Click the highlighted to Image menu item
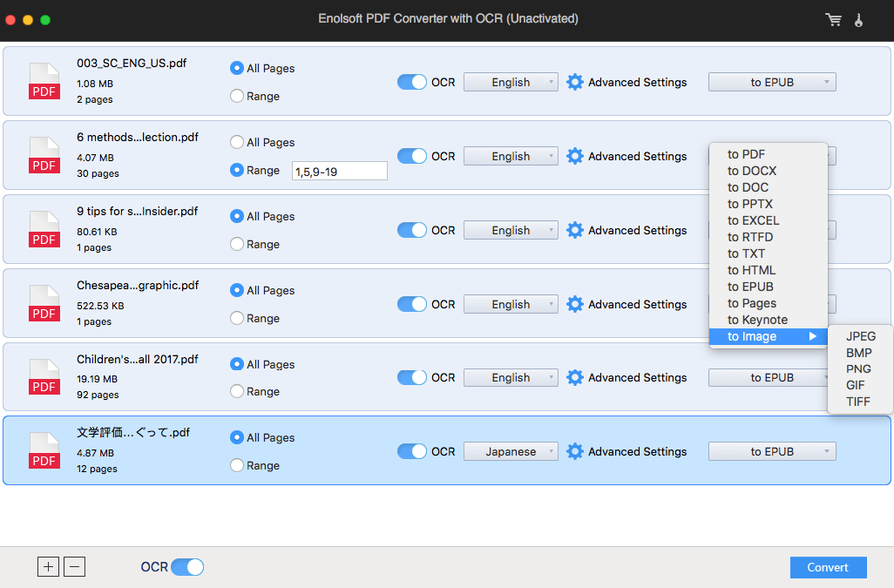This screenshot has height=588, width=894. tap(768, 336)
